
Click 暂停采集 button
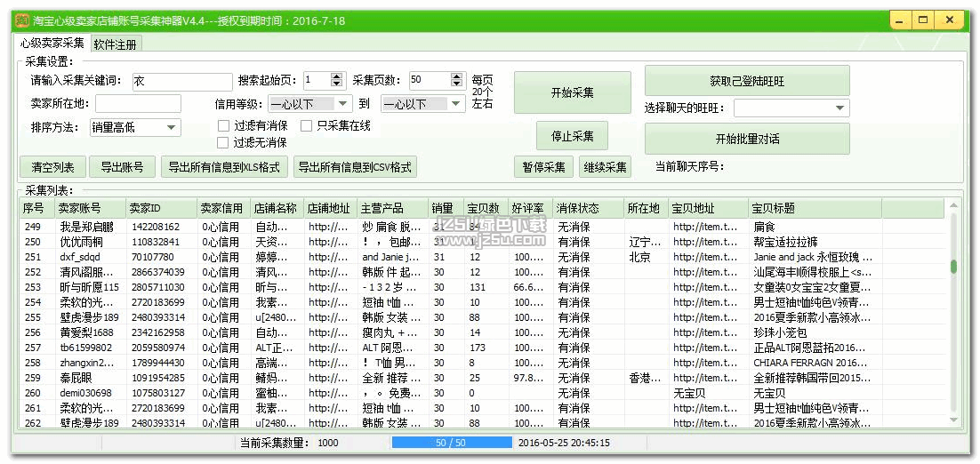pyautogui.click(x=543, y=167)
